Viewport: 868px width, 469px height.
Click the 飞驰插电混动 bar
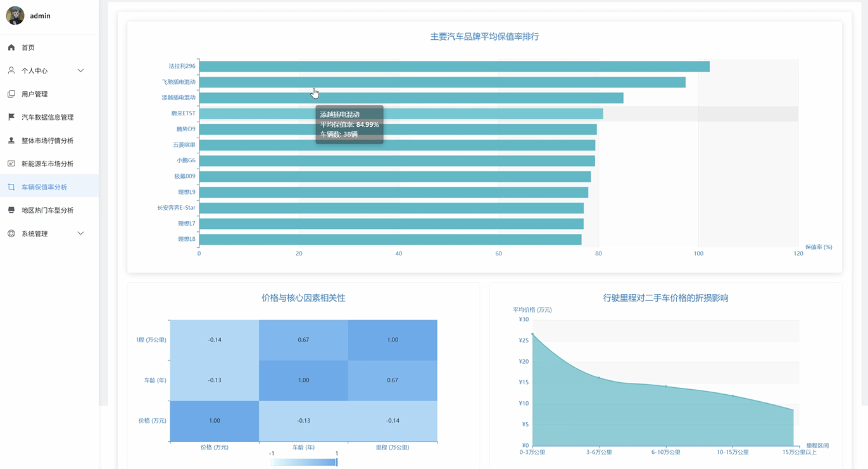443,82
